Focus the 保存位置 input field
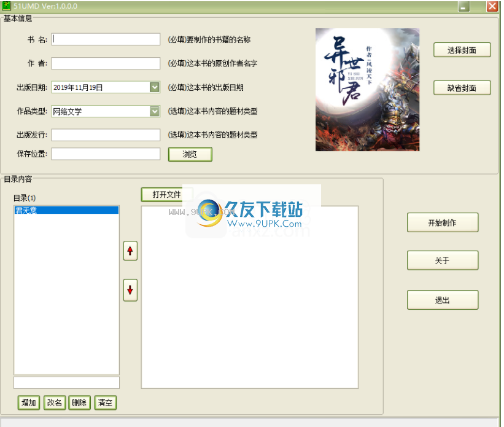This screenshot has width=504, height=427. tap(106, 154)
